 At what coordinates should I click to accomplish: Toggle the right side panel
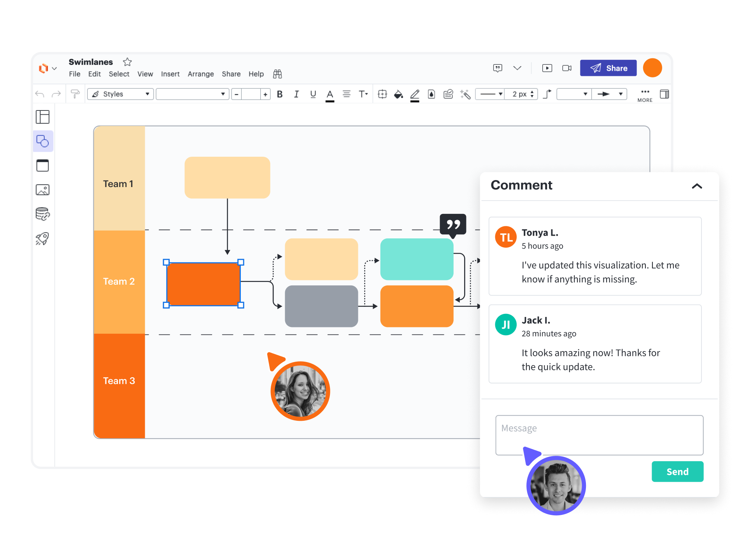664,94
